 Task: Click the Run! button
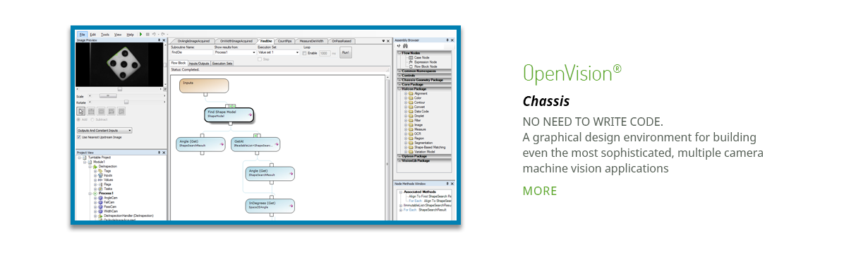tap(345, 52)
